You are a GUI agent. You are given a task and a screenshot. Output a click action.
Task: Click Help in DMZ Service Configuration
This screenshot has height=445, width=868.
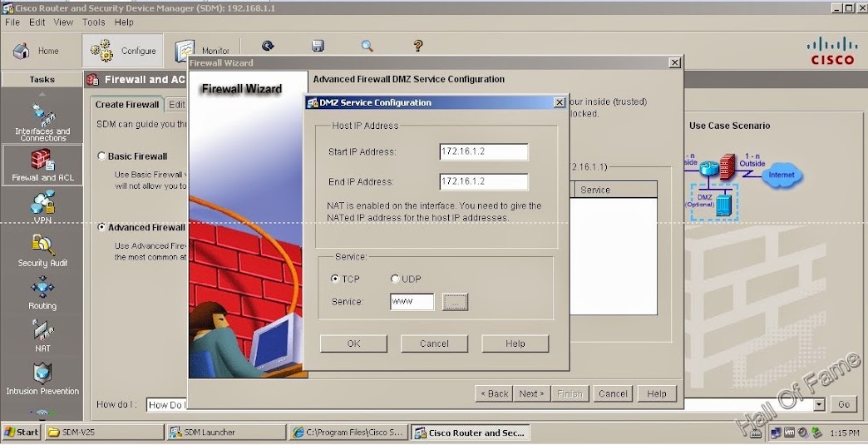515,344
